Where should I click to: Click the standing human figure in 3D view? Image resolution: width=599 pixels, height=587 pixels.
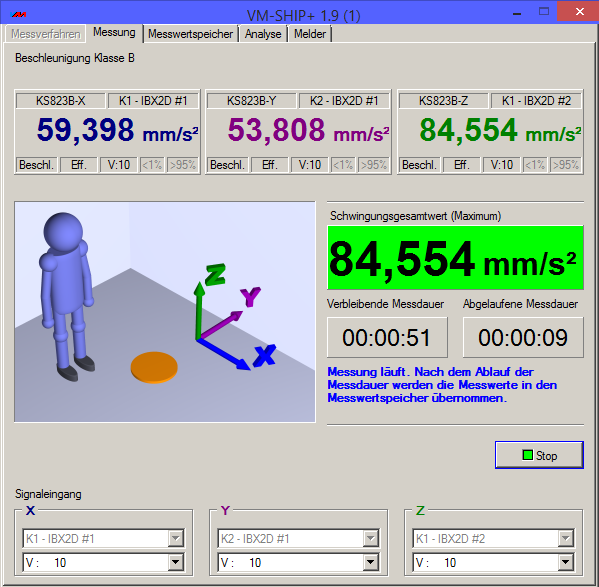point(67,296)
